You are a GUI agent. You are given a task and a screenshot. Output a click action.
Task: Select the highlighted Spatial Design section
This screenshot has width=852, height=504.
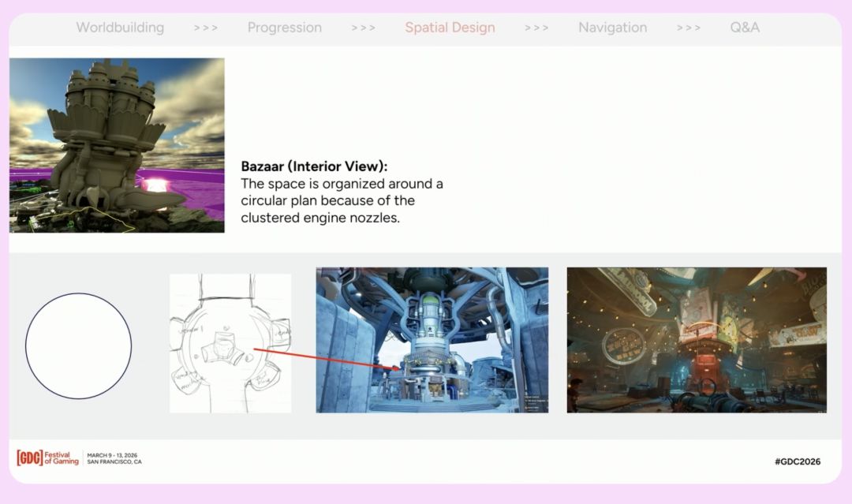click(x=450, y=28)
